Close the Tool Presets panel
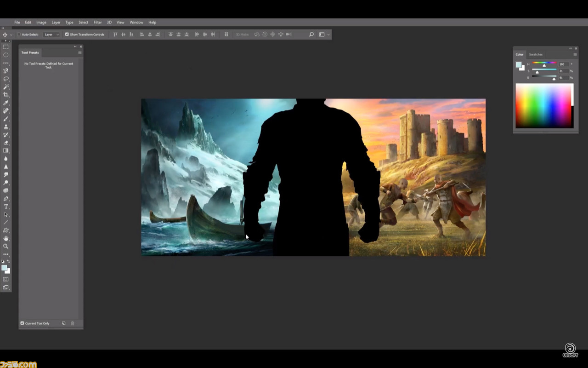588x368 pixels. click(81, 46)
